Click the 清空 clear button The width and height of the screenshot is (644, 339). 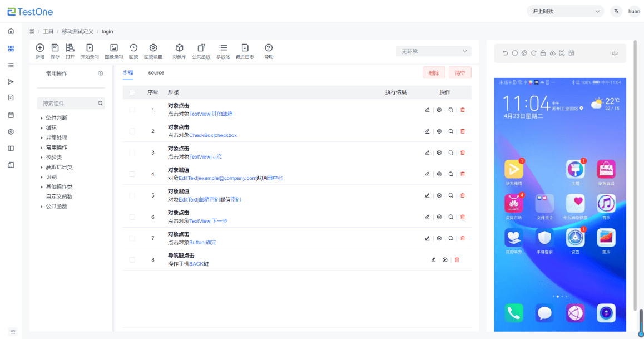coord(460,73)
